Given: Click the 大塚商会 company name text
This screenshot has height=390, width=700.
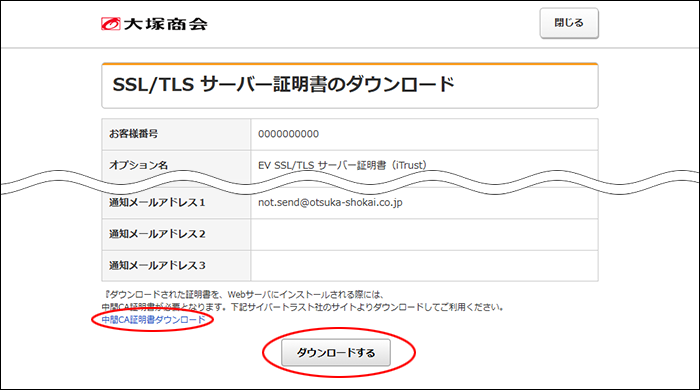Looking at the screenshot, I should 166,24.
